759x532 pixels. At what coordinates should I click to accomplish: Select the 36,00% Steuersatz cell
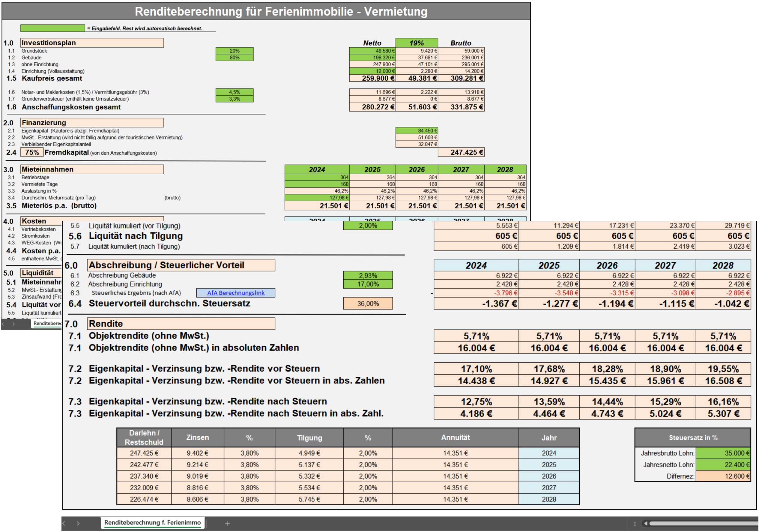tap(368, 303)
